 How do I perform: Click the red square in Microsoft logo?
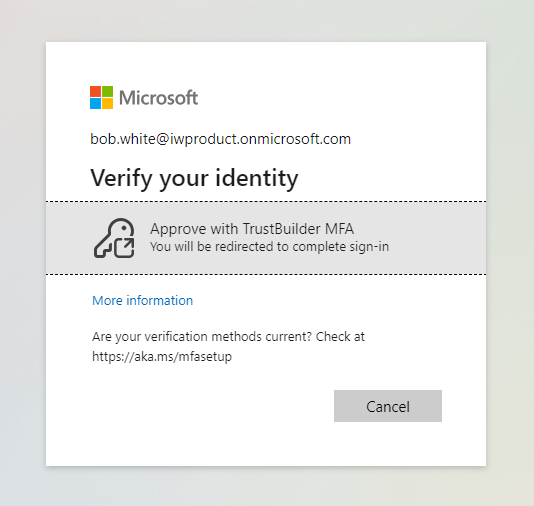pos(95,92)
